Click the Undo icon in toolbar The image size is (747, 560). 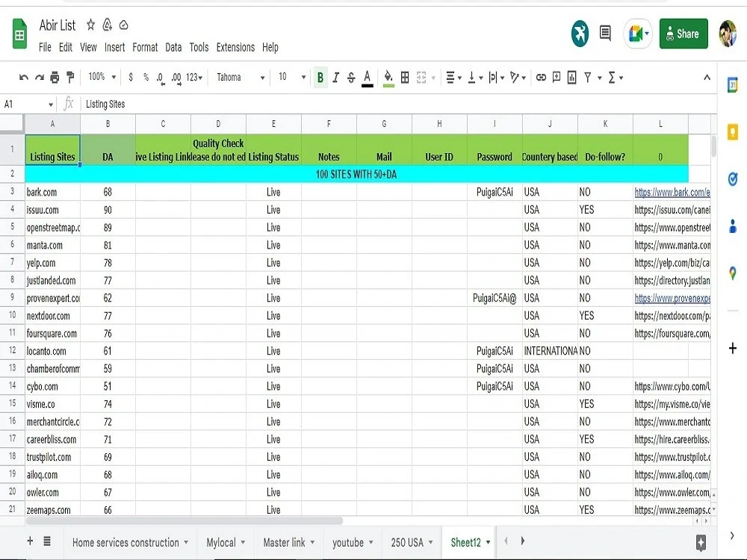point(23,78)
